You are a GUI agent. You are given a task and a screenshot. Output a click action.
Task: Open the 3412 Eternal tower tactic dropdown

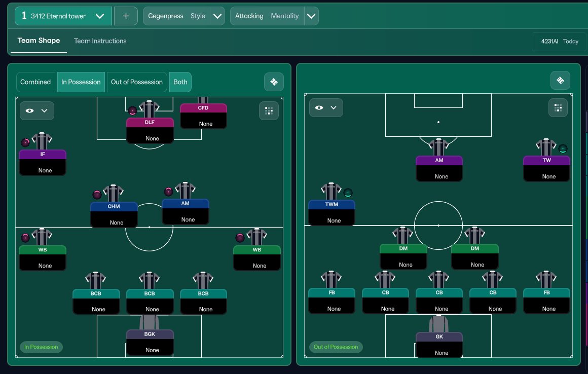[x=63, y=16]
